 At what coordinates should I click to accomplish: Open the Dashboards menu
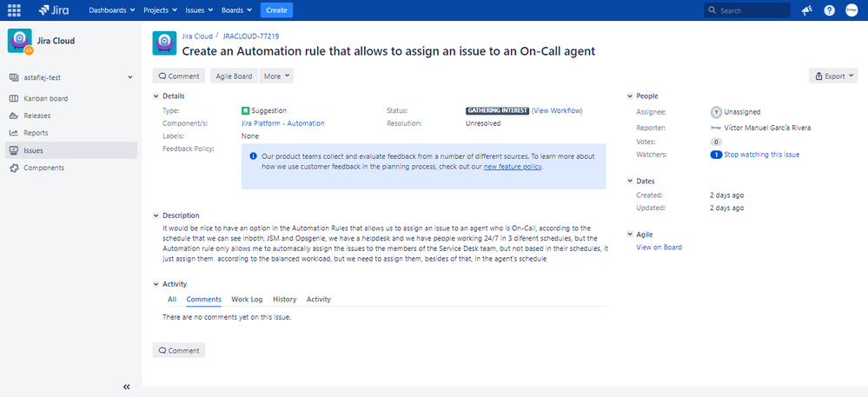[112, 10]
